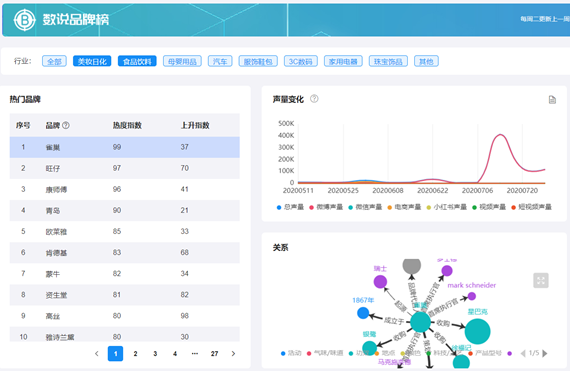Toggle 微博声量 series in chart legend
The height and width of the screenshot is (371, 570).
coord(326,207)
